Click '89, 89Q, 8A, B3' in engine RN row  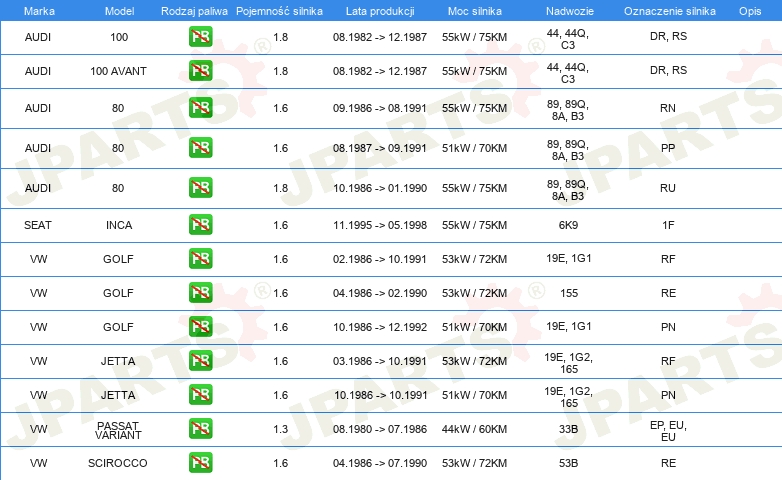(x=568, y=110)
